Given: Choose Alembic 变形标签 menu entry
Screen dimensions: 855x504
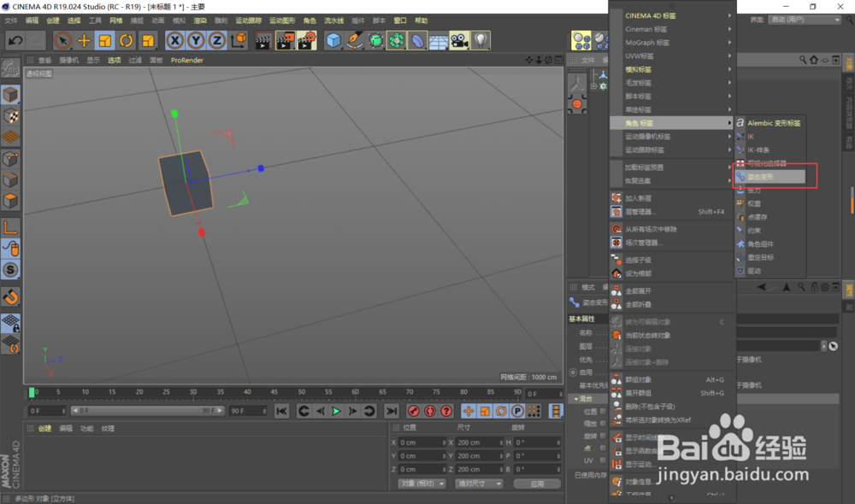Looking at the screenshot, I should pos(770,123).
